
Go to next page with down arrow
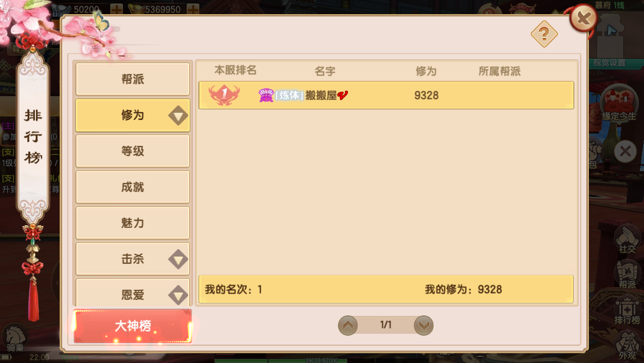pyautogui.click(x=423, y=326)
